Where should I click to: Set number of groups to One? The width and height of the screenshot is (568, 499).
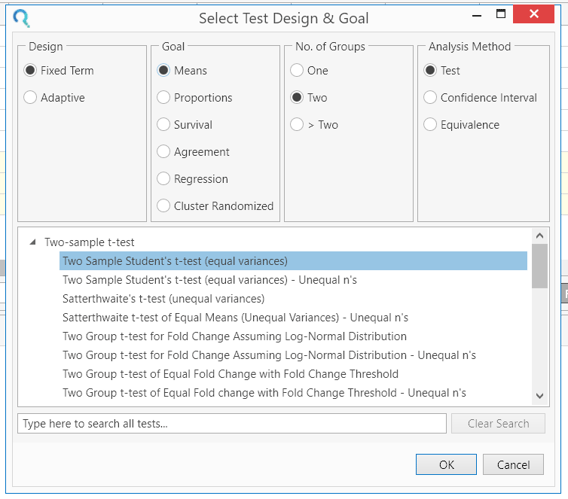(309, 70)
